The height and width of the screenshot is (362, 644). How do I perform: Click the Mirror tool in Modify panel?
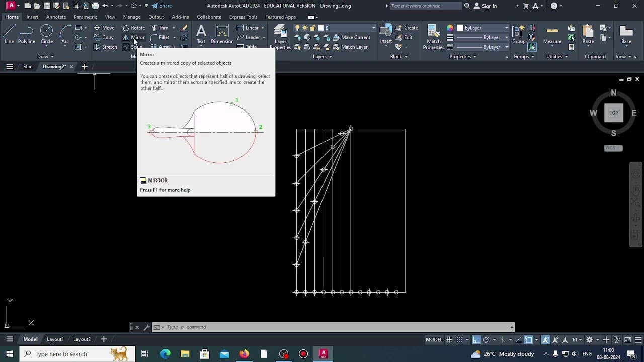point(134,37)
